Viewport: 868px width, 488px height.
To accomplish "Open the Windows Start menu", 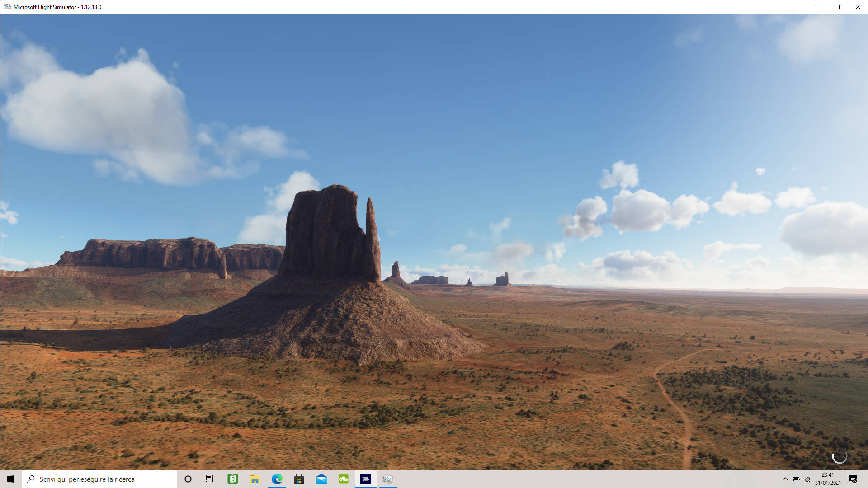I will (11, 479).
